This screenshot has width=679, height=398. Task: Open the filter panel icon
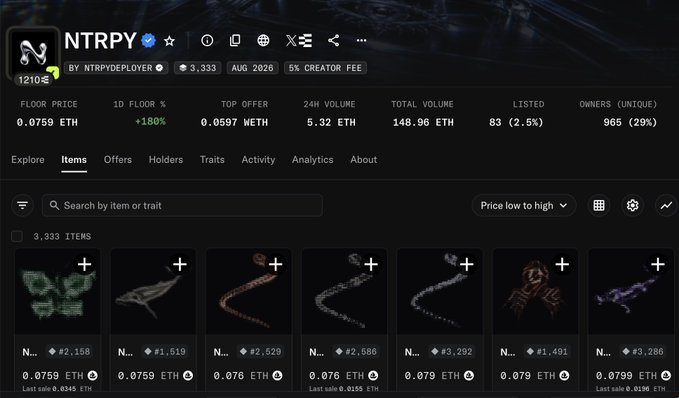[23, 205]
